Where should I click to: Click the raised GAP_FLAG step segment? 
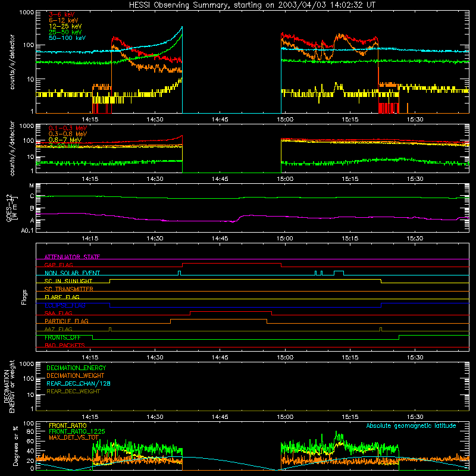click(231, 264)
